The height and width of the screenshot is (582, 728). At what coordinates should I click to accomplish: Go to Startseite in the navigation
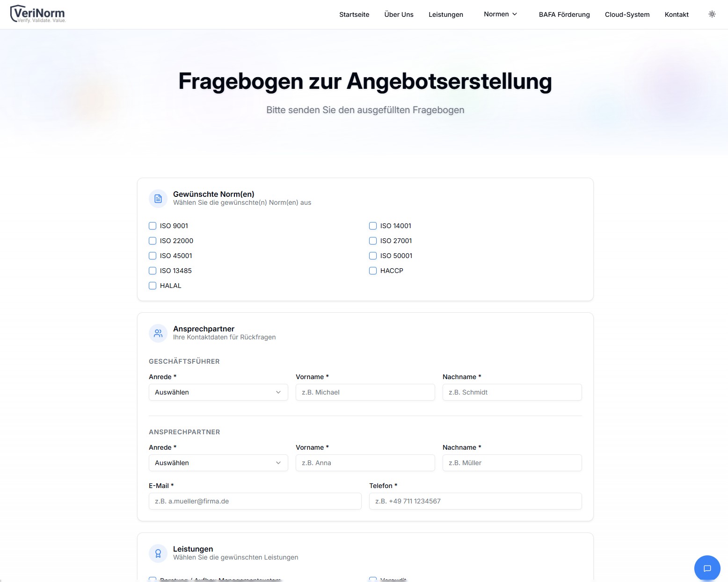click(x=354, y=14)
